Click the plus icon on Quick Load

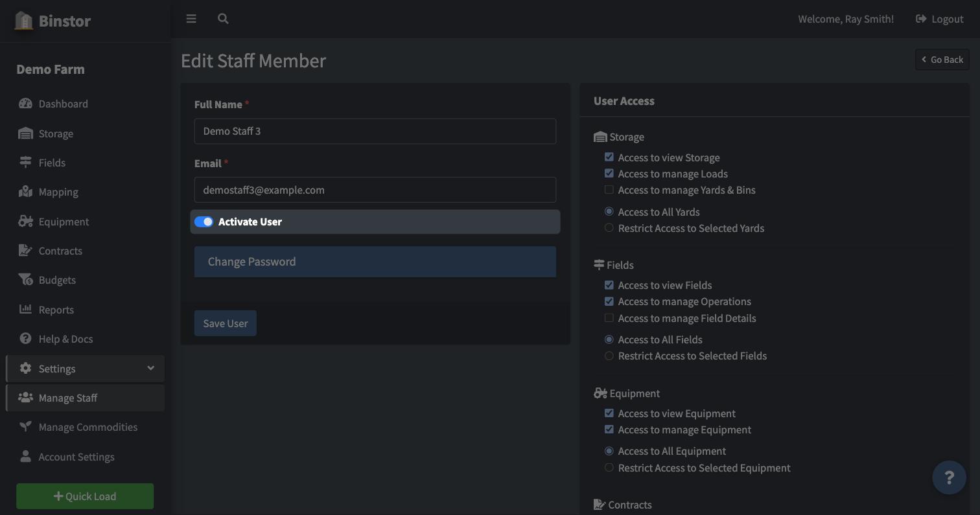[x=58, y=496]
